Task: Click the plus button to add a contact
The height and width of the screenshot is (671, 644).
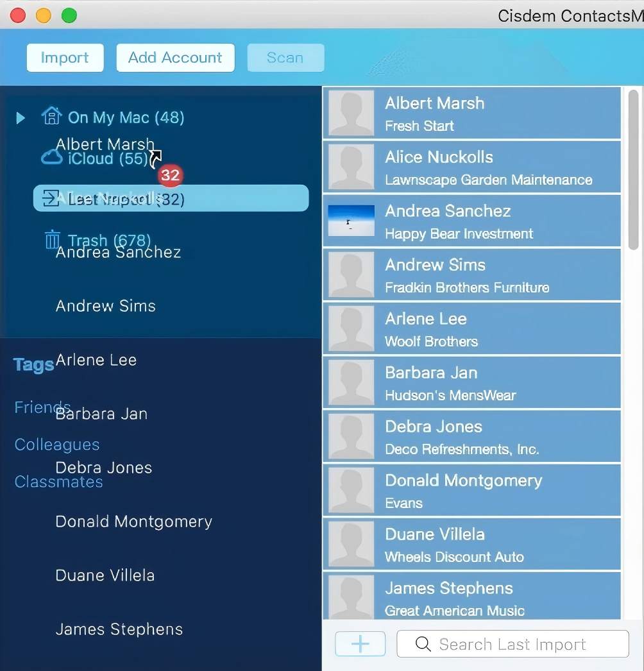Action: [x=360, y=644]
